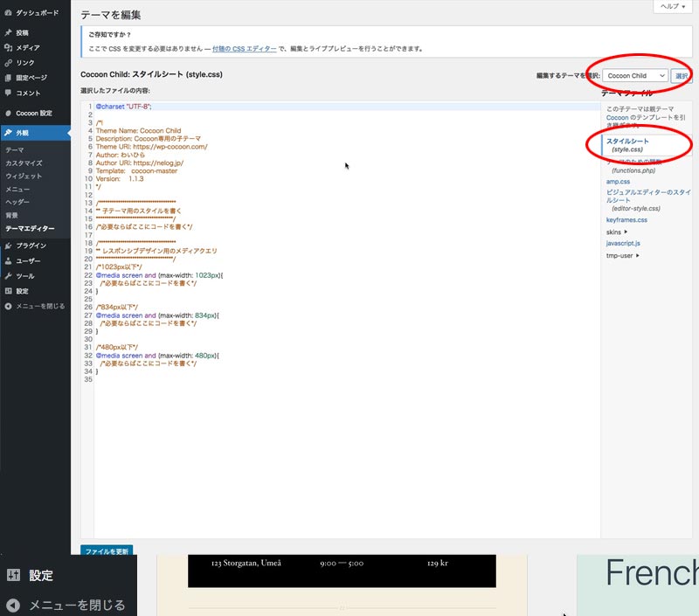Click the Plugins (プラグイン) plug icon
The width and height of the screenshot is (699, 616).
[8, 246]
